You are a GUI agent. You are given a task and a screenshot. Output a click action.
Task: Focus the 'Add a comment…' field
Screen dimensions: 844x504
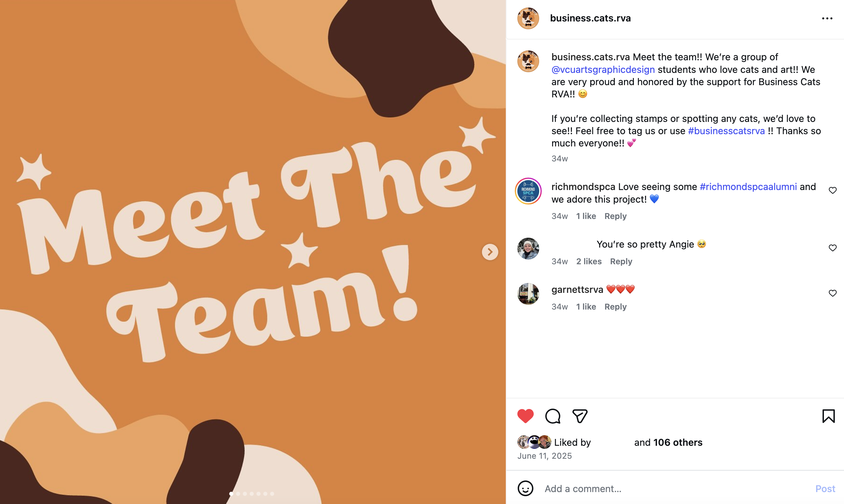pyautogui.click(x=674, y=489)
